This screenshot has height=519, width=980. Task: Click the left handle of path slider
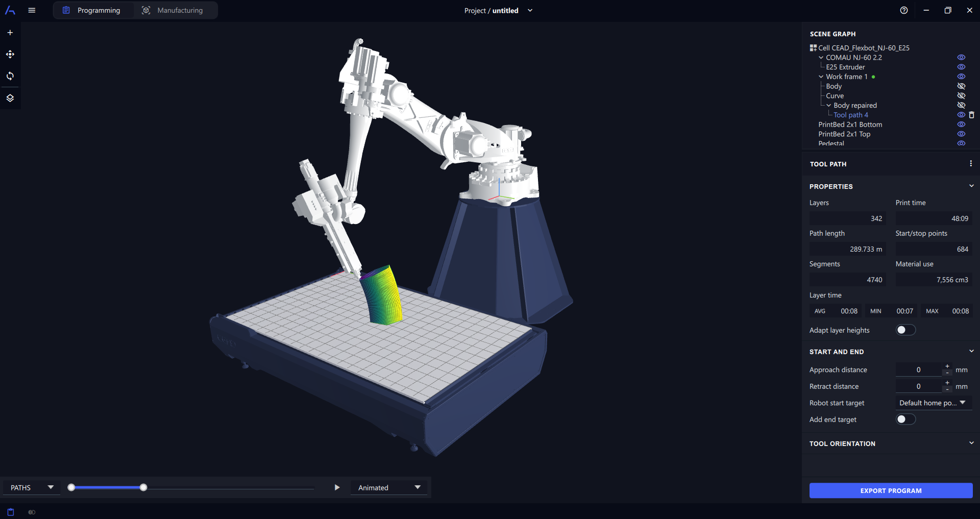71,487
